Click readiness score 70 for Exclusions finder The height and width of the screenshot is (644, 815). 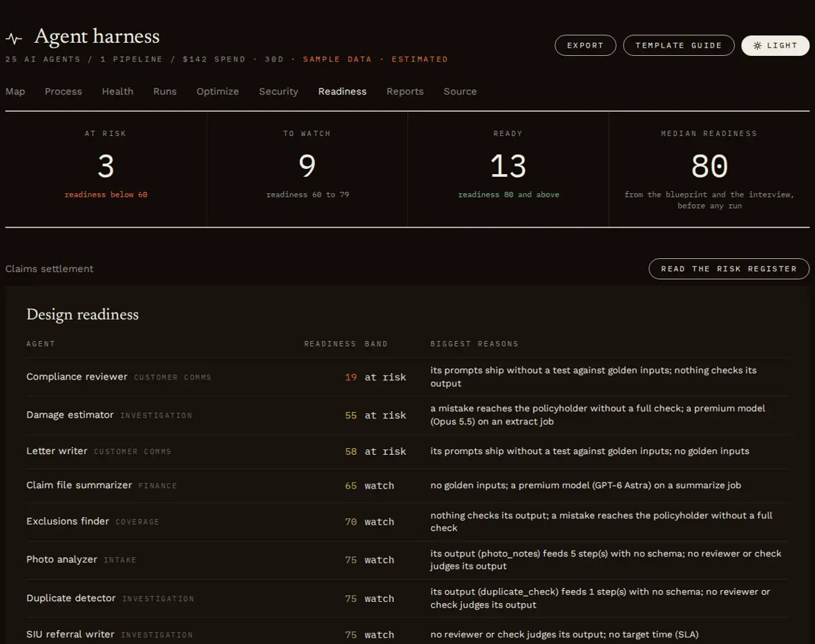pyautogui.click(x=351, y=522)
